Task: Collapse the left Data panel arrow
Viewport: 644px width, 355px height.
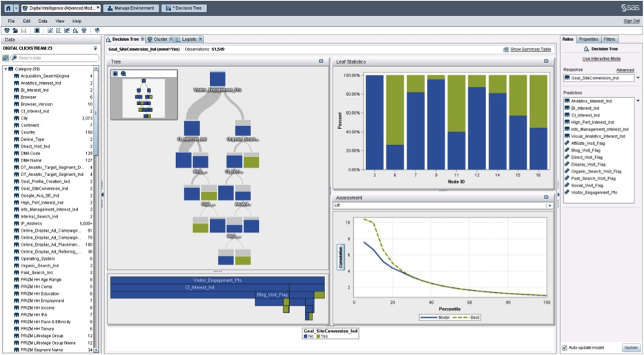Action: click(102, 194)
